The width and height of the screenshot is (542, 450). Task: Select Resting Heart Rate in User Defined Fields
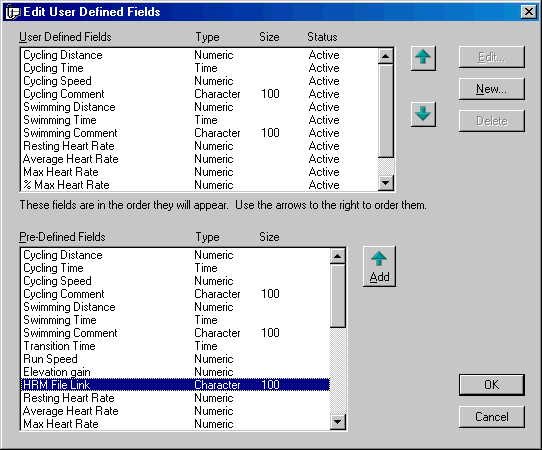click(x=200, y=146)
